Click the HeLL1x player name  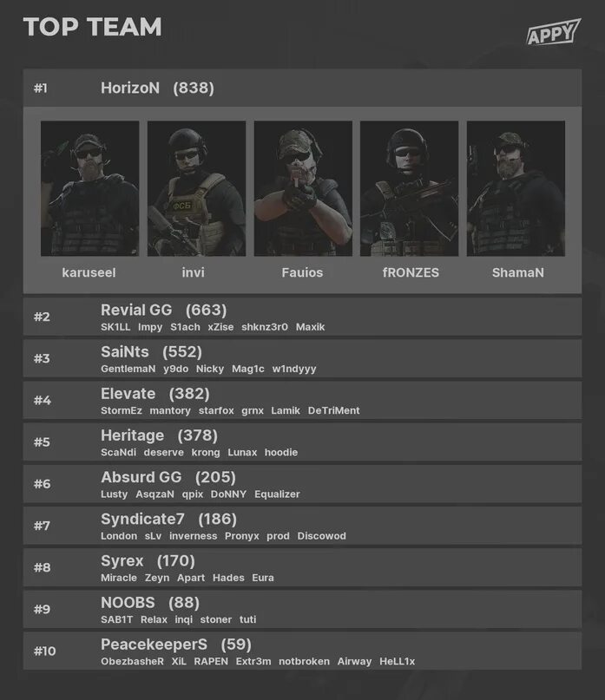point(398,662)
